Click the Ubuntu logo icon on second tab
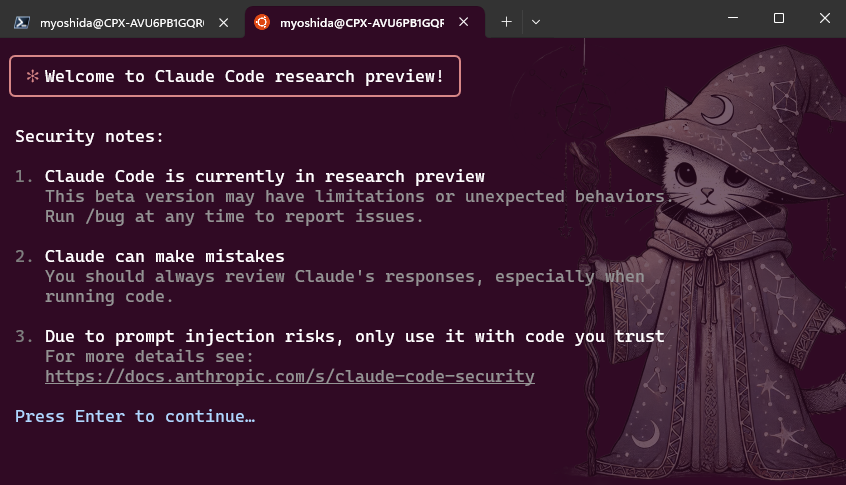The image size is (846, 485). click(x=262, y=22)
